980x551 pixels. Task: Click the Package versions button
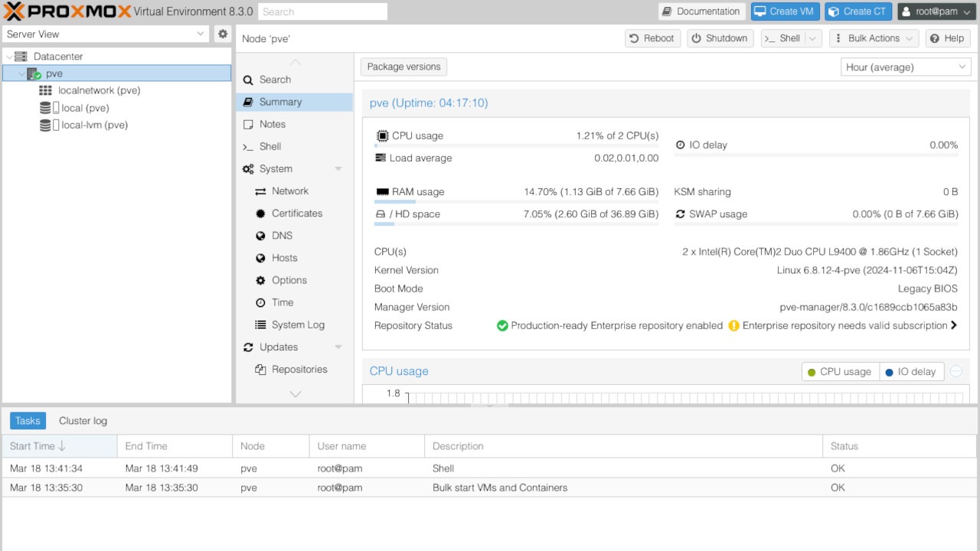tap(403, 67)
